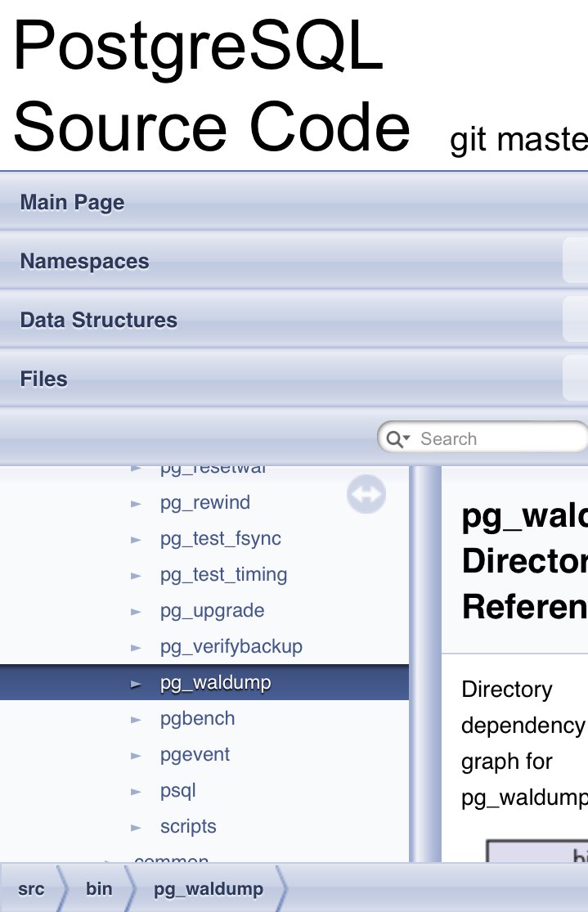This screenshot has height=912, width=588.
Task: Open the pgbench directory link
Action: [x=197, y=719]
